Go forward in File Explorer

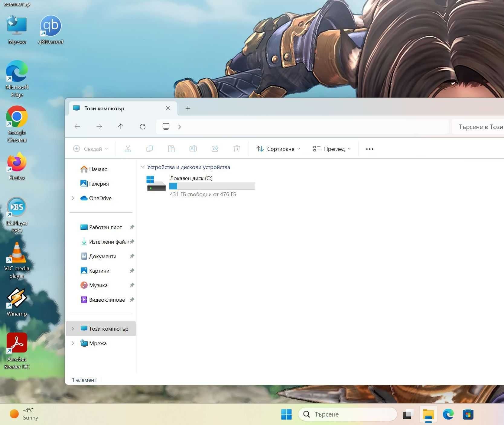pos(99,127)
